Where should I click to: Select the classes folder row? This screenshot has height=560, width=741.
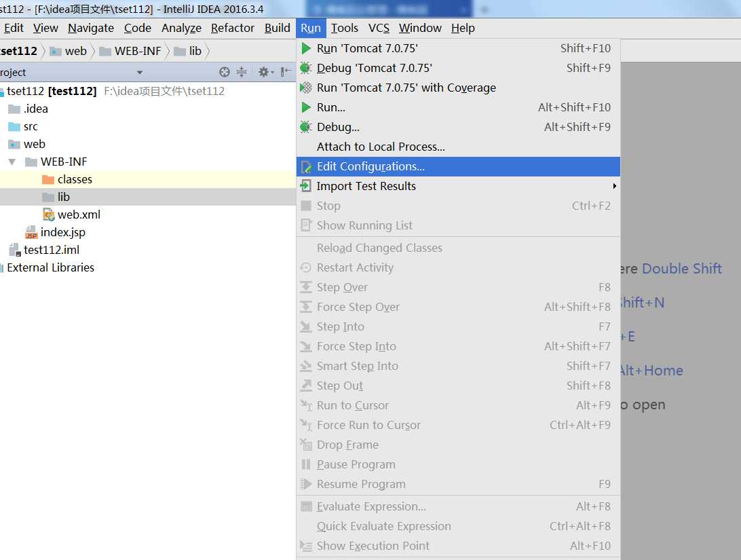147,180
